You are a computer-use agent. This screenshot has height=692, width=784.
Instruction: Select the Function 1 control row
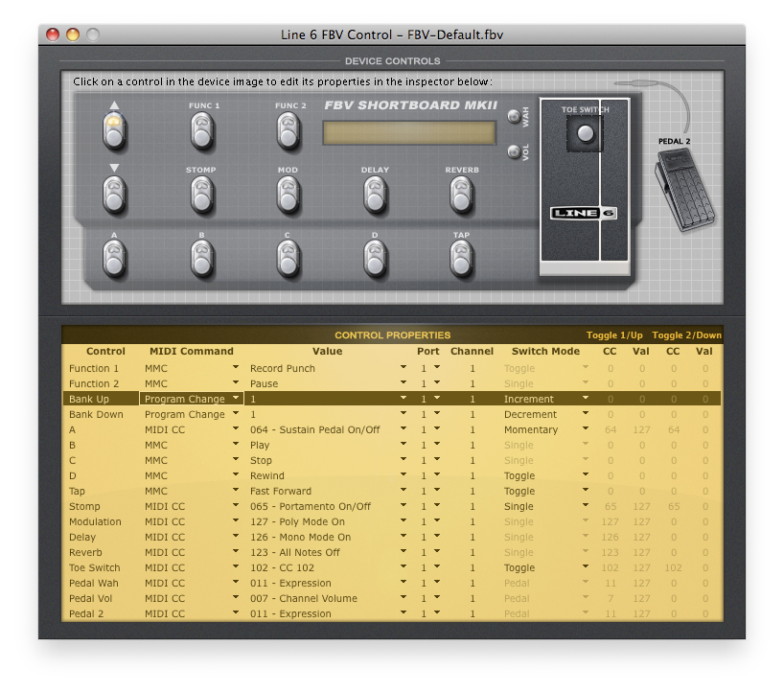tap(392, 368)
